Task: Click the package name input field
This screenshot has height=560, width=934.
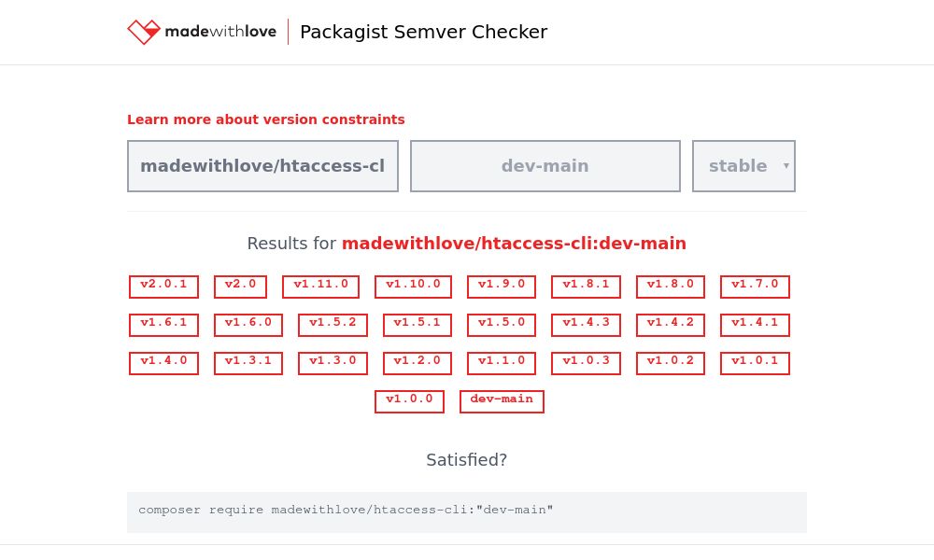Action: [262, 165]
